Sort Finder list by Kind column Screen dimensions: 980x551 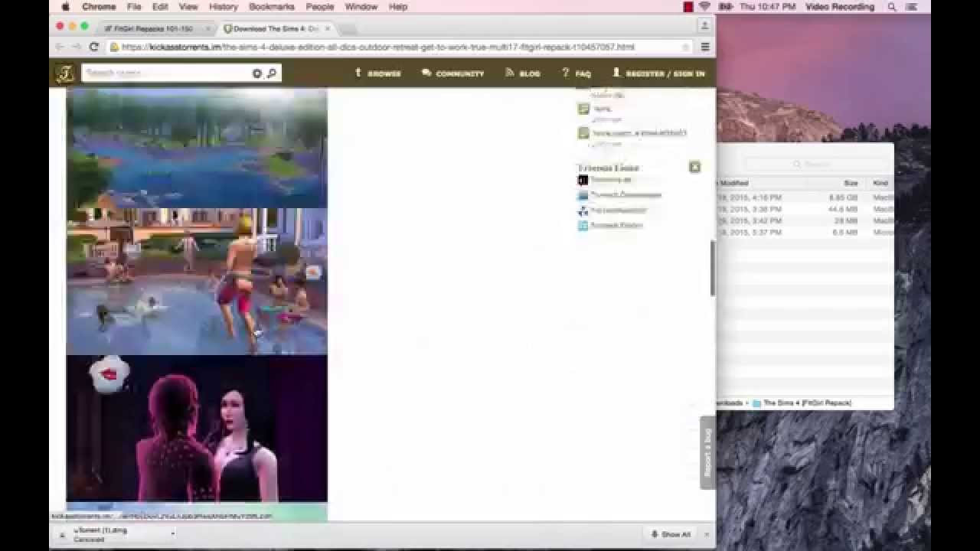(881, 183)
